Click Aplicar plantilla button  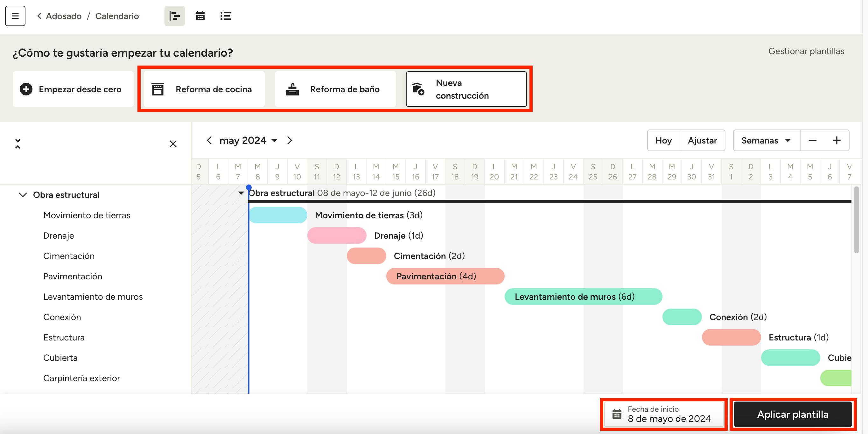coord(793,414)
